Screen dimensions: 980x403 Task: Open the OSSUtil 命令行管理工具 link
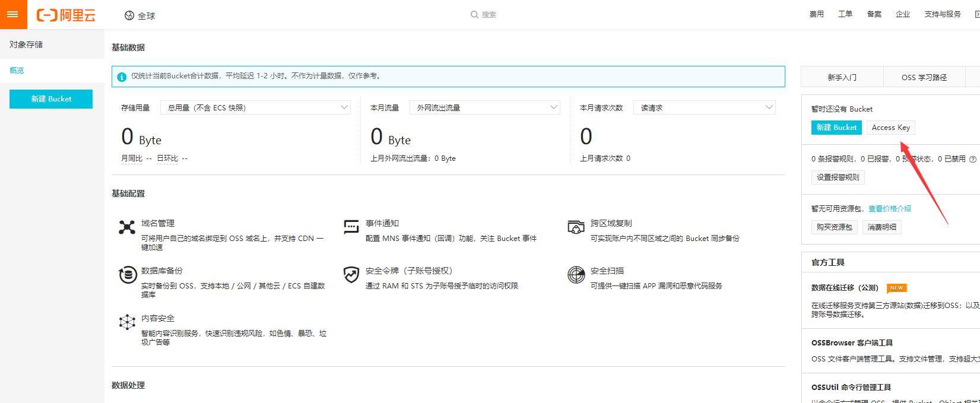pyautogui.click(x=851, y=388)
